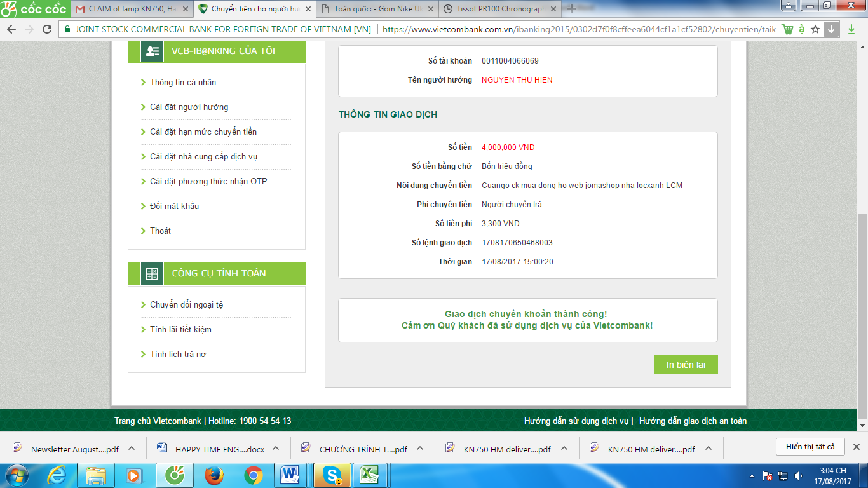The width and height of the screenshot is (868, 488).
Task: Expand options for CHƯƠNG TRÌNH T pdf download
Action: [420, 449]
